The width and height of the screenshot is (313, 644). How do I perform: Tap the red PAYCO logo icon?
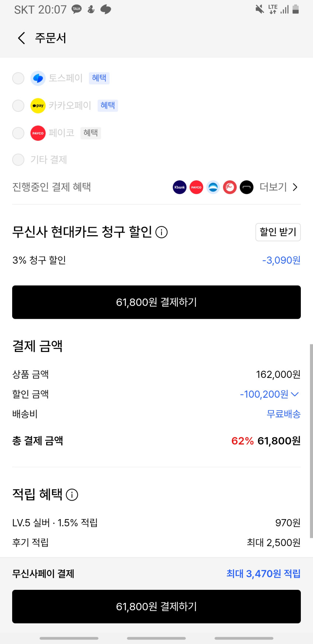(x=38, y=133)
